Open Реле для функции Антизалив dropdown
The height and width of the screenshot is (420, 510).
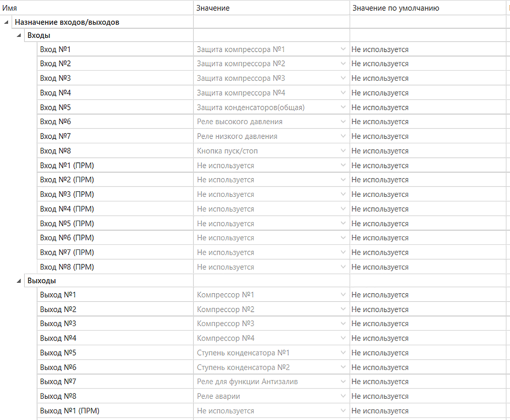(x=343, y=382)
